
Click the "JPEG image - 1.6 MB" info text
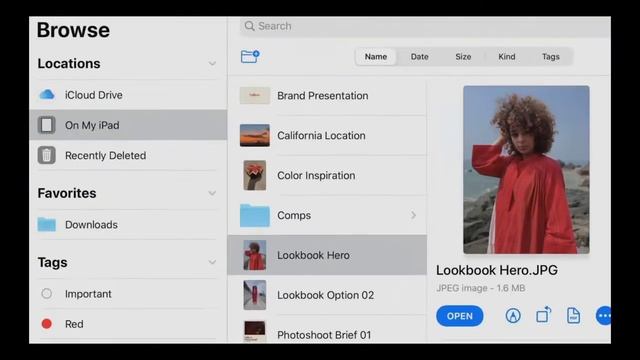point(480,288)
